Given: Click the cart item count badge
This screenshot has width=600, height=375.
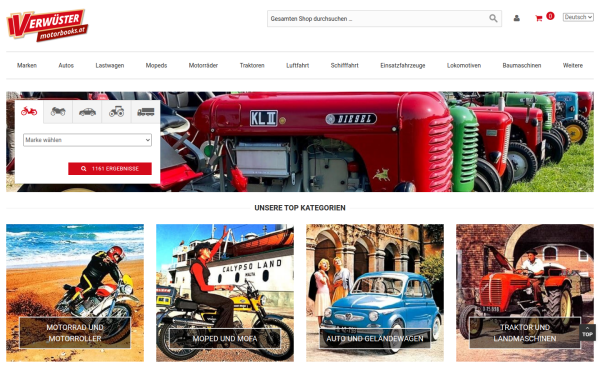Looking at the screenshot, I should click(x=550, y=16).
